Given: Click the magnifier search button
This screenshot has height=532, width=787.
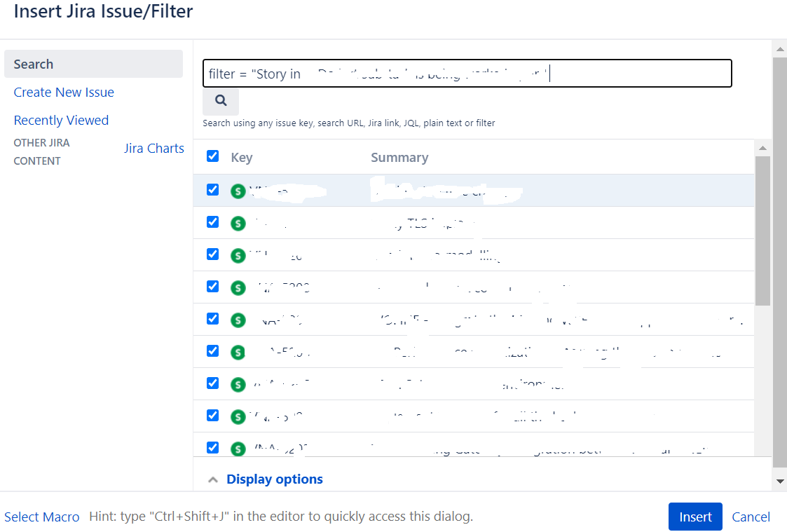Looking at the screenshot, I should 220,101.
